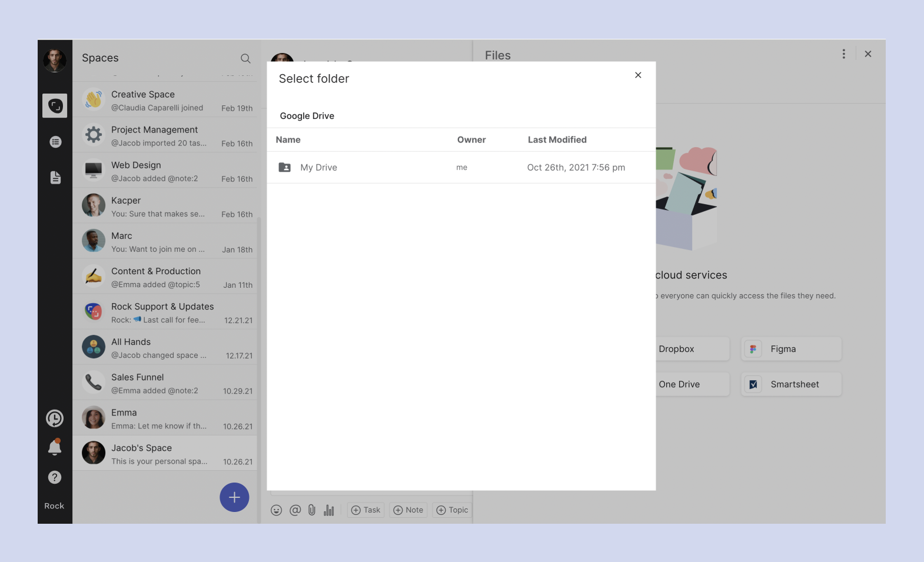Open the notes document icon in sidebar
924x562 pixels.
(55, 178)
